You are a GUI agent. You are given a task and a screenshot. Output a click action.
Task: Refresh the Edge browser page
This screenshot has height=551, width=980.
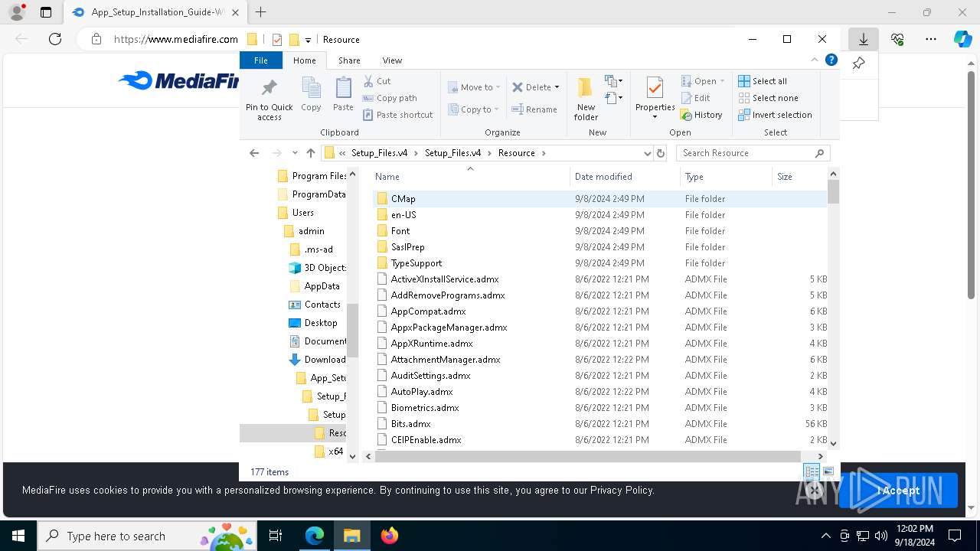pyautogui.click(x=55, y=39)
